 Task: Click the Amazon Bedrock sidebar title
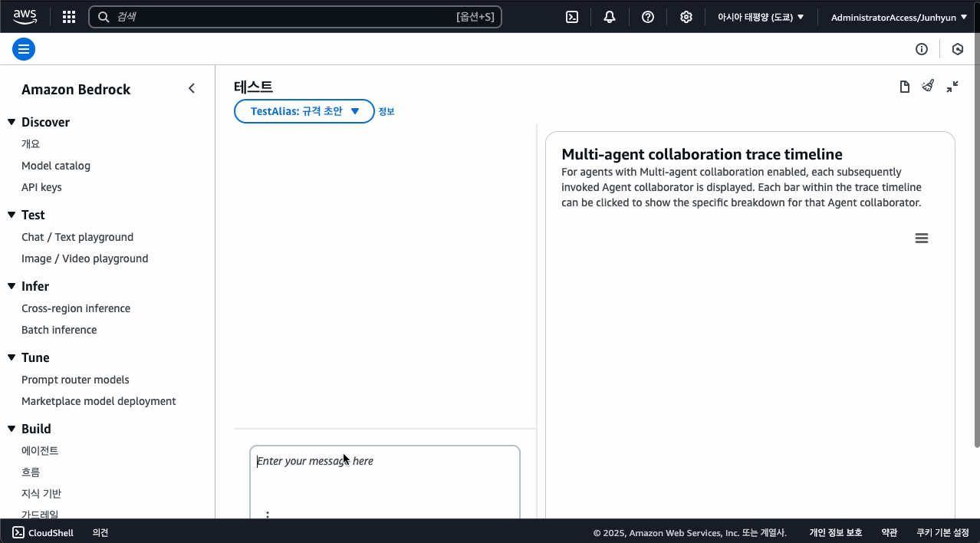[x=76, y=89]
